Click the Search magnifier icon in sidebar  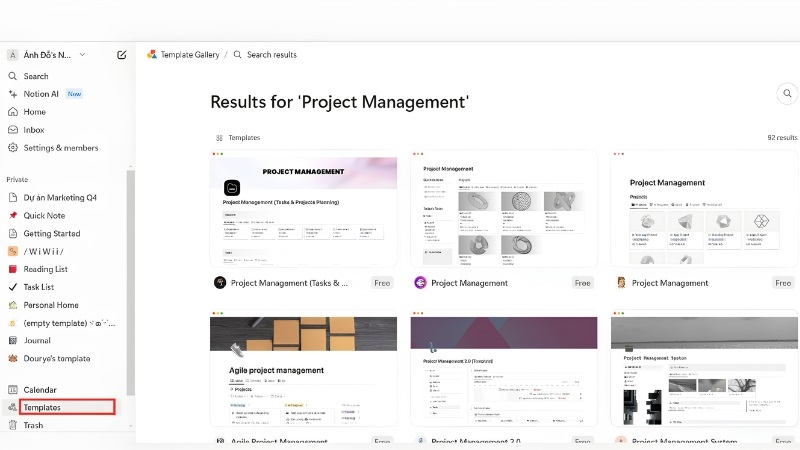point(13,76)
